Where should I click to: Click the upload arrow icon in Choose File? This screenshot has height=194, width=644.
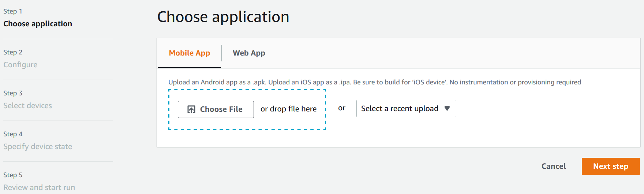click(191, 109)
